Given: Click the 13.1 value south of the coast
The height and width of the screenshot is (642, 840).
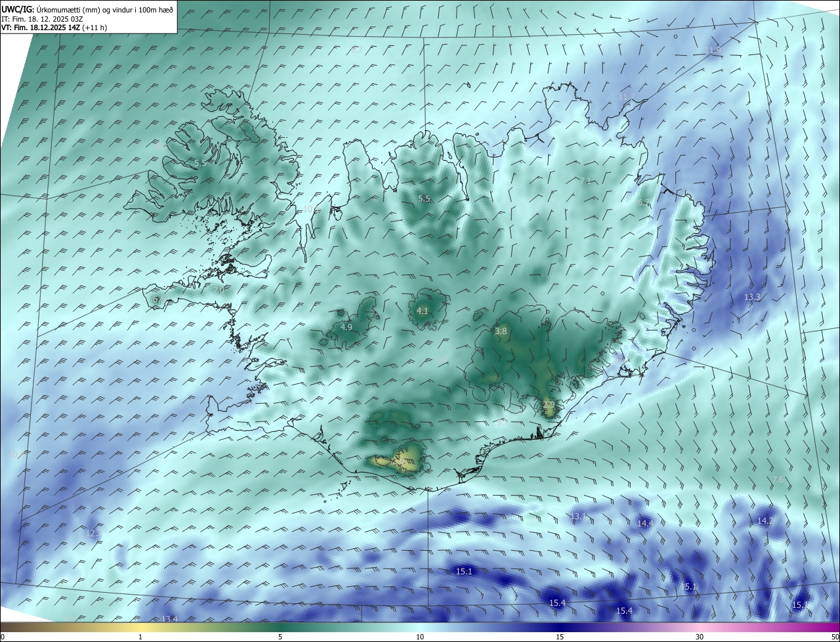Looking at the screenshot, I should (578, 517).
